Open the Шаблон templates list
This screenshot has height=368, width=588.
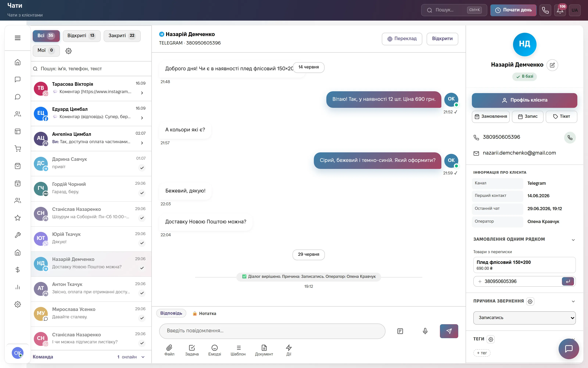coord(238,350)
